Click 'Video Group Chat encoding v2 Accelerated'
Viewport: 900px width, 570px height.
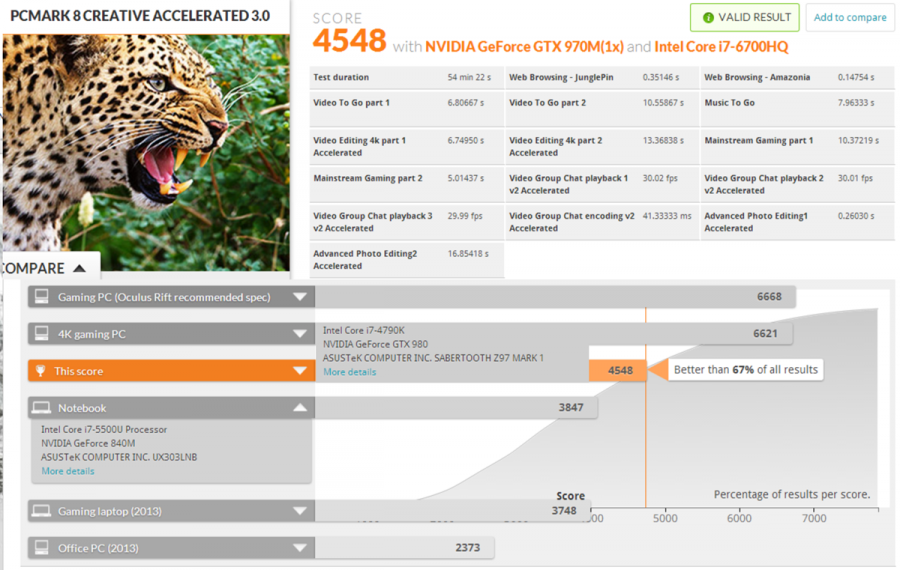pyautogui.click(x=572, y=222)
